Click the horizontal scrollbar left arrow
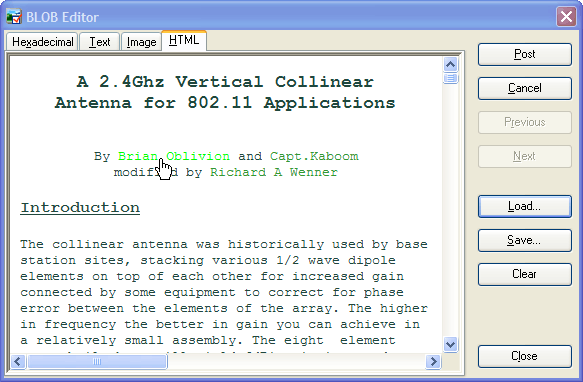The width and height of the screenshot is (583, 382). coord(18,361)
